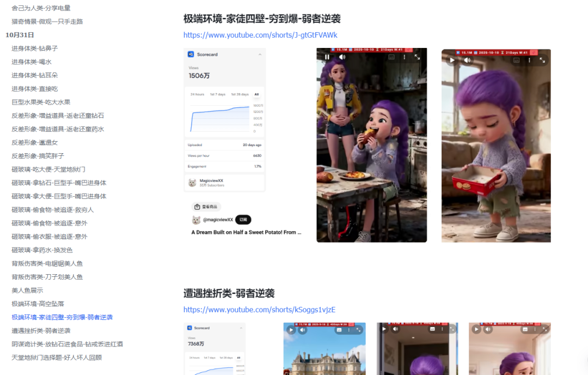
Task: Jump to 背叛伤害类-电锯锯美人鱼
Action: click(x=47, y=263)
